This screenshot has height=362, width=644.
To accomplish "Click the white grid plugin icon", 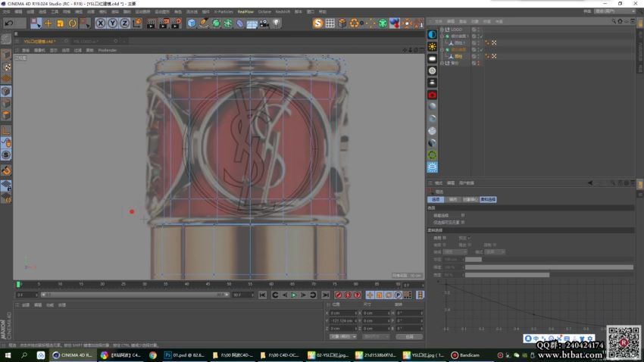I will pos(330,23).
